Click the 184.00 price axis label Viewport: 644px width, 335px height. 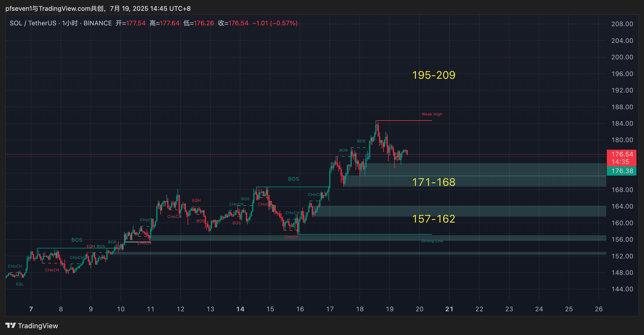pos(622,124)
